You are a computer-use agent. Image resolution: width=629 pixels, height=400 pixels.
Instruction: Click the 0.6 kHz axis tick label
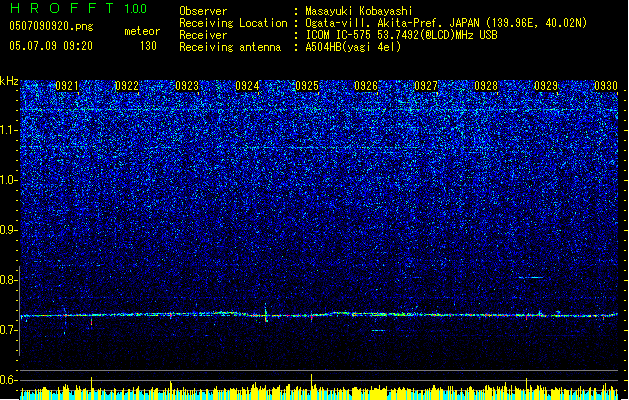click(9, 380)
